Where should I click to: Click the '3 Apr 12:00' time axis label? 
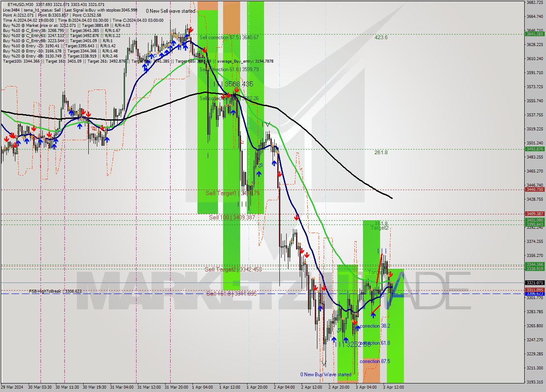[x=393, y=387]
